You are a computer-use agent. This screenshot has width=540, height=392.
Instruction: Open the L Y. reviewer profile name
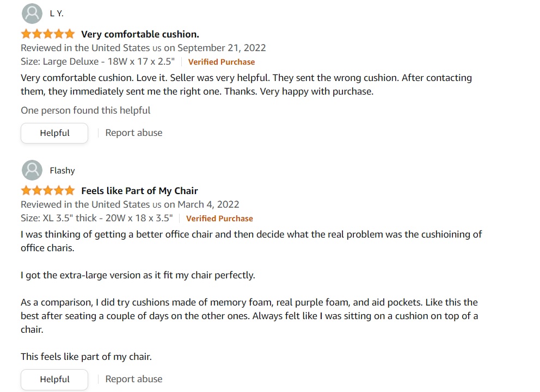click(57, 14)
